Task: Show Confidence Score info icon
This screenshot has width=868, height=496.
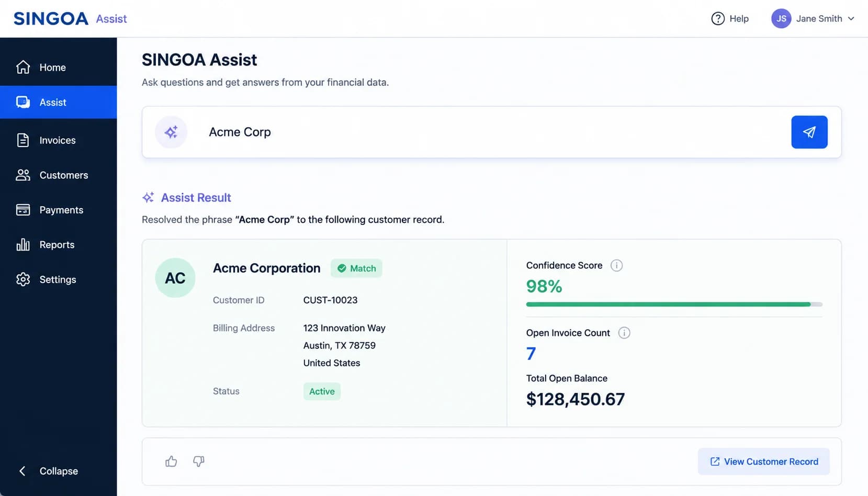Action: (x=616, y=265)
